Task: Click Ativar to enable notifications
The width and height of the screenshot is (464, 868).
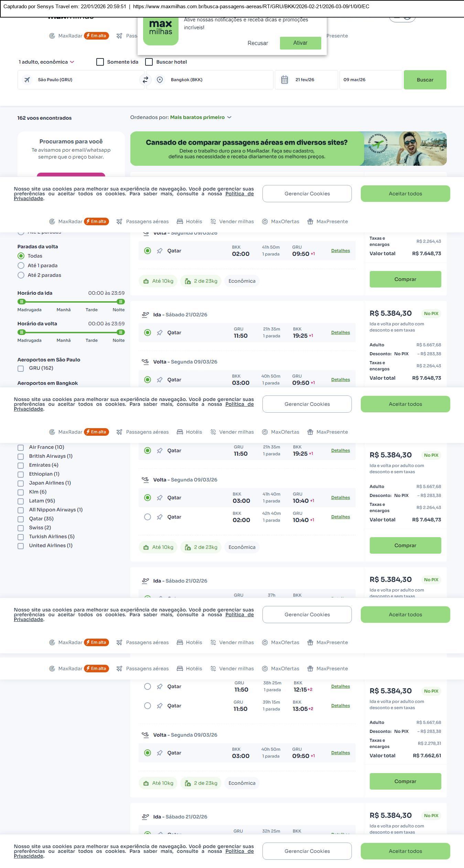Action: tap(300, 43)
